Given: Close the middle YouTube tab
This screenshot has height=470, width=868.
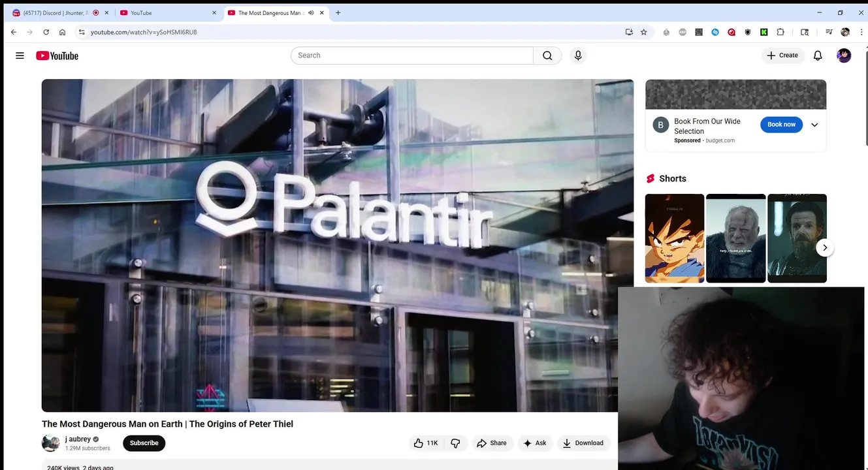Looking at the screenshot, I should (x=214, y=13).
